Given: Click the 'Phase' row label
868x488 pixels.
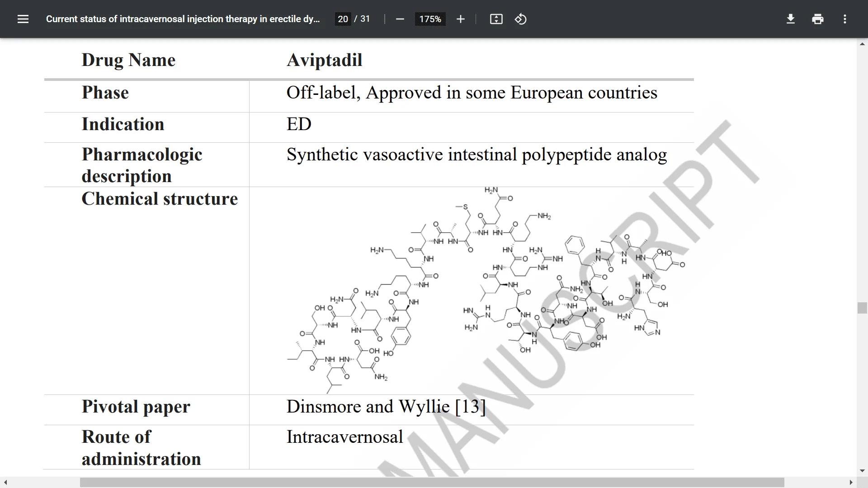Looking at the screenshot, I should (x=105, y=93).
